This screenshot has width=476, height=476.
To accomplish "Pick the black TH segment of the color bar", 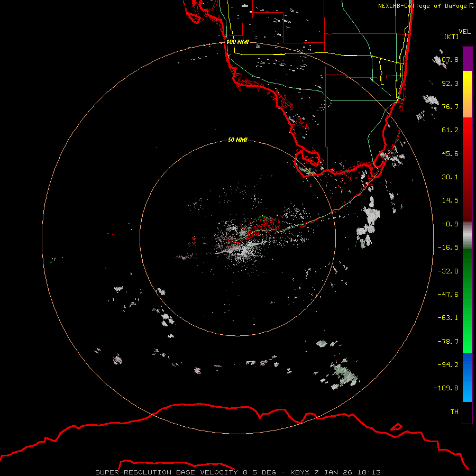I will pyautogui.click(x=467, y=412).
